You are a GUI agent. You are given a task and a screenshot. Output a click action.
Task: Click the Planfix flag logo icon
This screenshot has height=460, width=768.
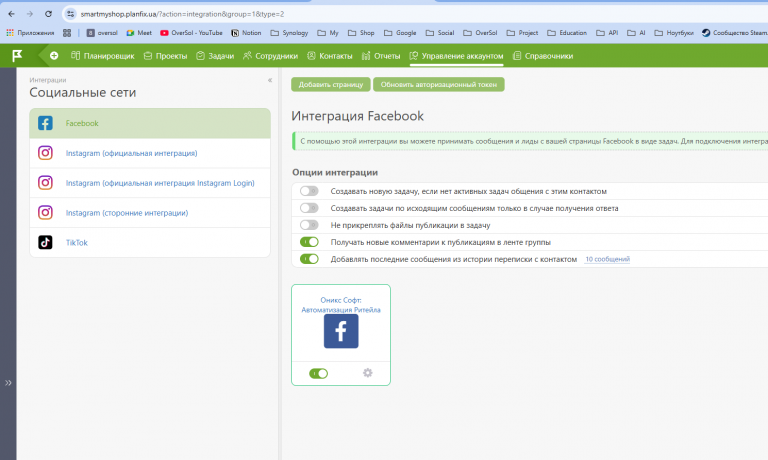(17, 56)
